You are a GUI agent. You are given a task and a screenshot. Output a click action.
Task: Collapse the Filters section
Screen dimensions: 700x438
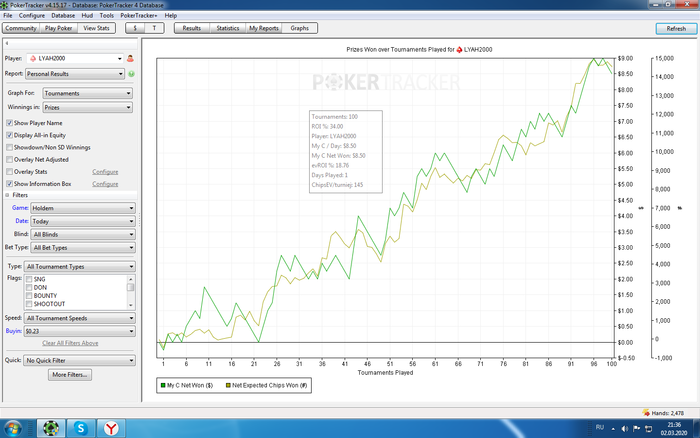7,195
